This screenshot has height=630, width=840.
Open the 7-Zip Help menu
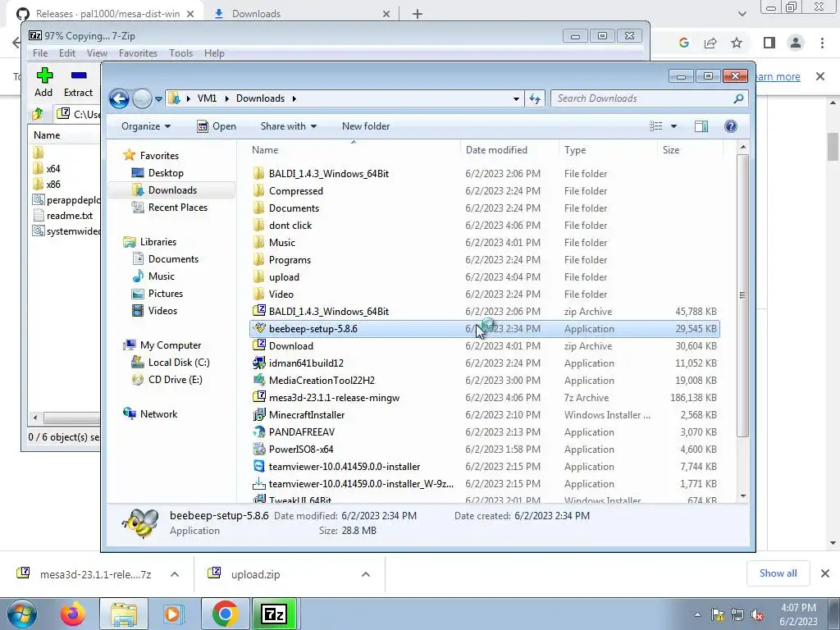coord(214,53)
